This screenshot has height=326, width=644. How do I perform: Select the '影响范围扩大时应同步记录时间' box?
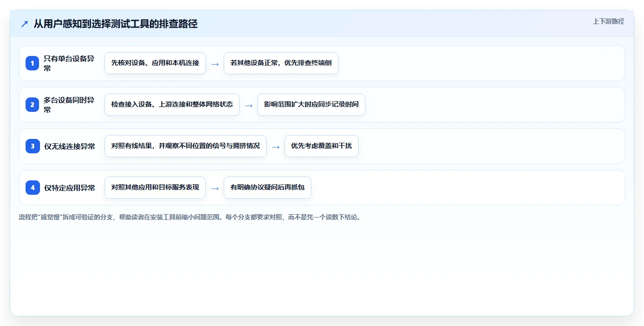tap(311, 105)
